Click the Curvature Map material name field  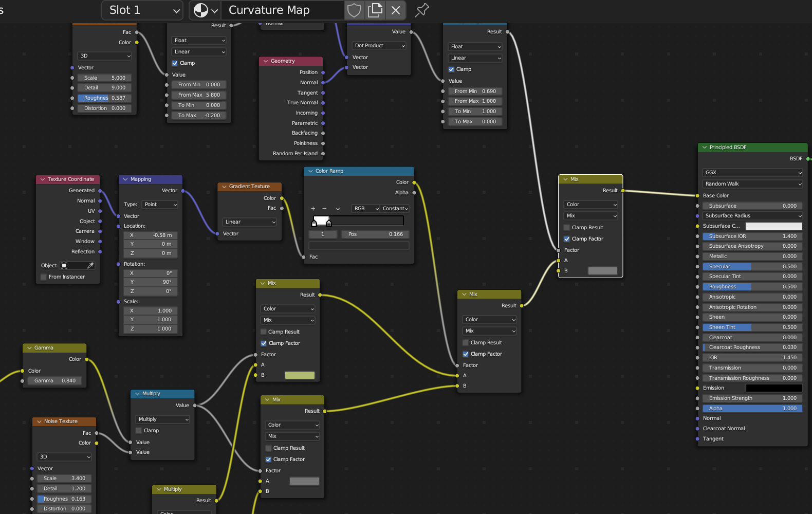(x=283, y=10)
